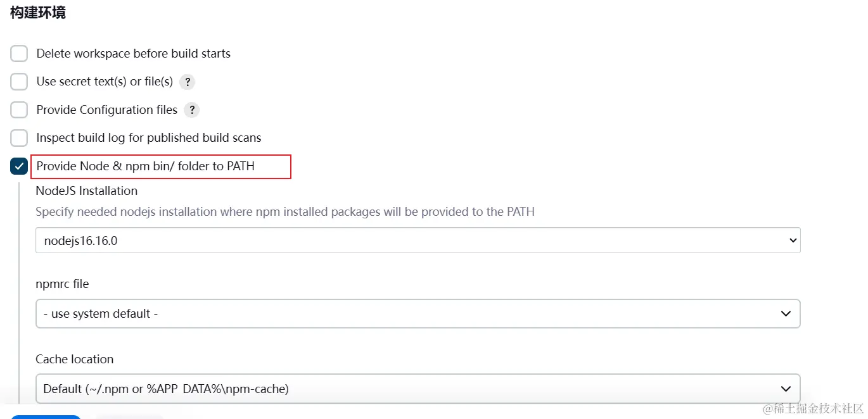This screenshot has width=868, height=419.
Task: Open help for "Use secret text(s) or file(s)"
Action: tap(188, 81)
